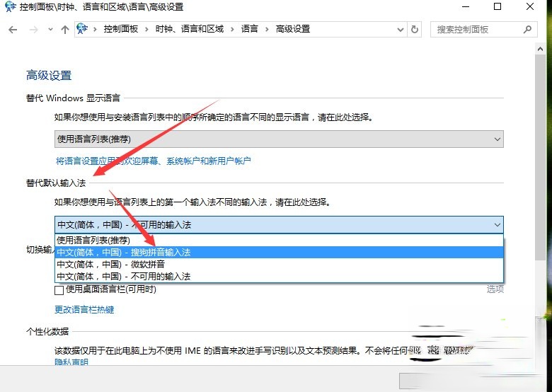552x392 pixels.
Task: Go up one level with Up arrow
Action: pyautogui.click(x=65, y=30)
